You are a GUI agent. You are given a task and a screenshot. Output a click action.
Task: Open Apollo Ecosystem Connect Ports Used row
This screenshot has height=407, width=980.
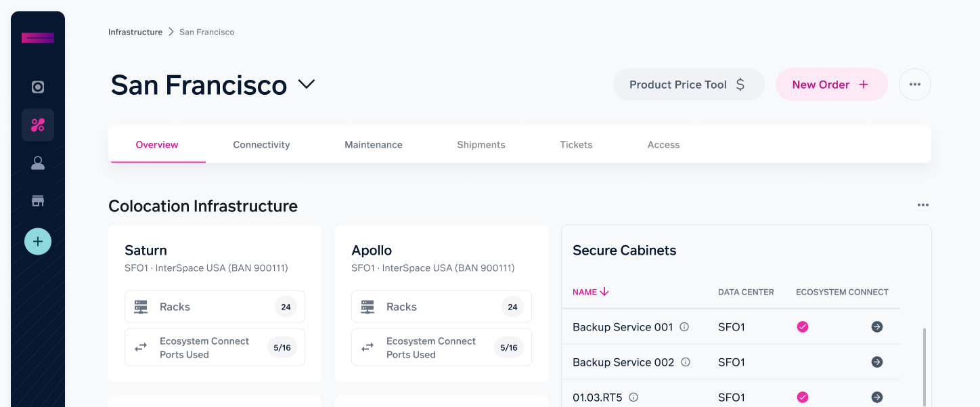coord(441,347)
